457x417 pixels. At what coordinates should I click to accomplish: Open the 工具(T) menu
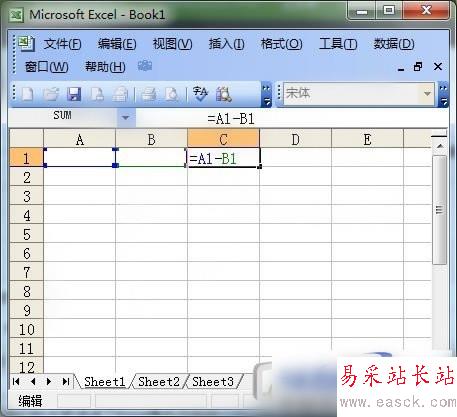[338, 44]
